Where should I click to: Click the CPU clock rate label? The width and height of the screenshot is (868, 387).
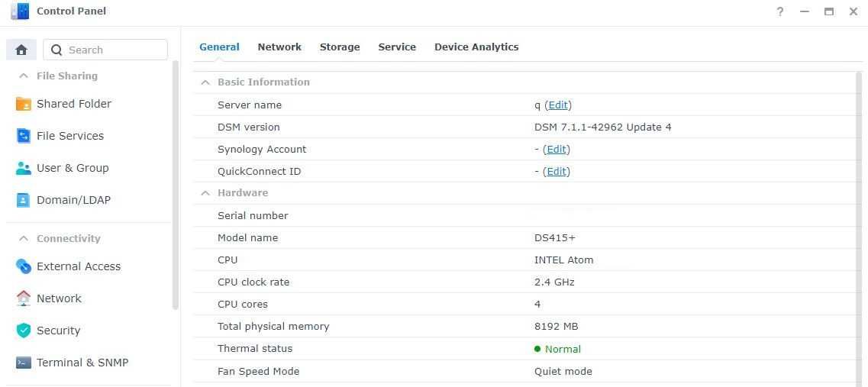(253, 282)
